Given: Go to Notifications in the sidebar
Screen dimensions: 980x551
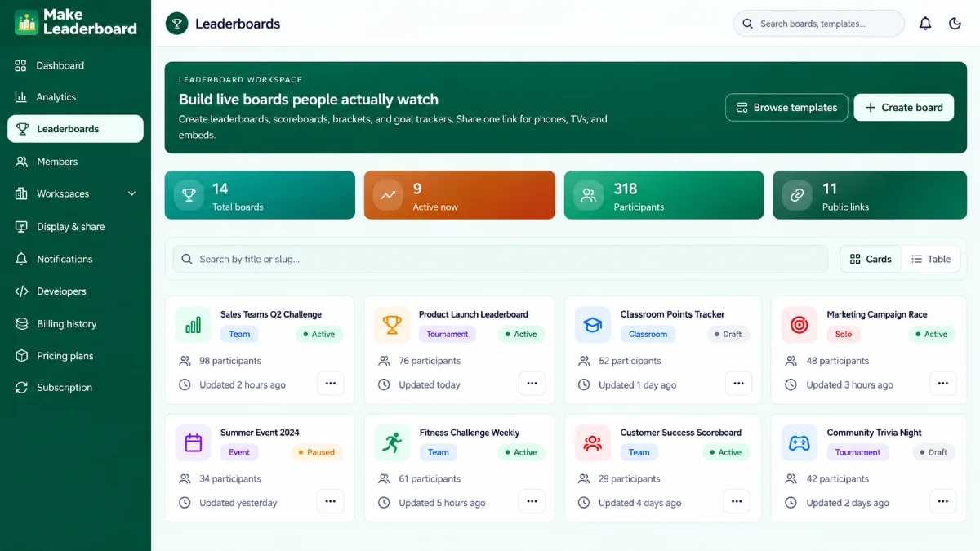Looking at the screenshot, I should (75, 259).
